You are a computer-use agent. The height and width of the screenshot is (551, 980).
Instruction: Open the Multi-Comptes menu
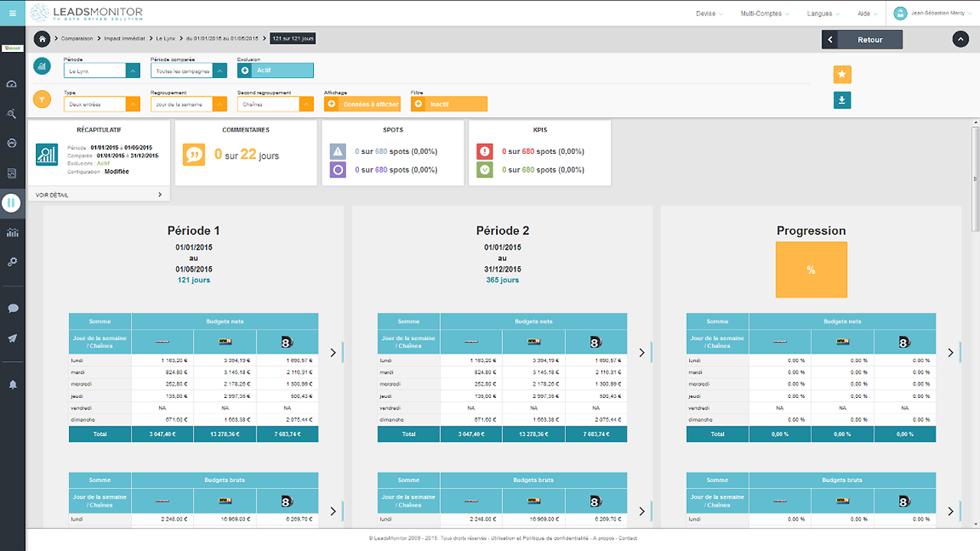(x=764, y=14)
